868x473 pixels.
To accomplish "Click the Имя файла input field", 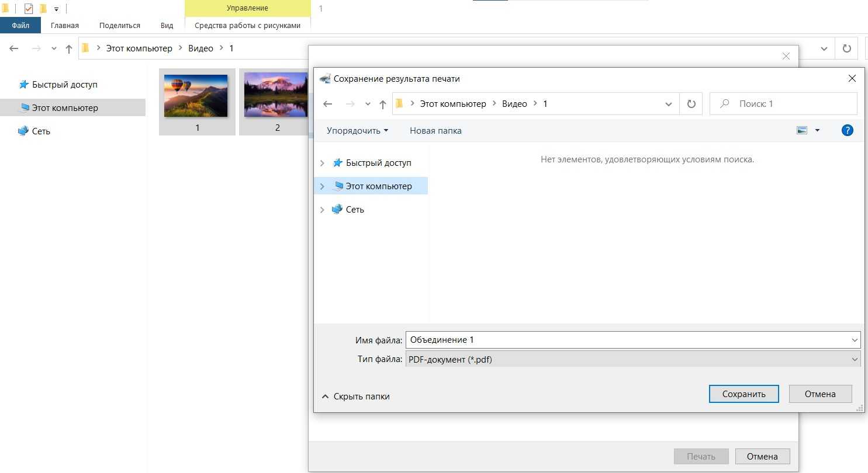I will click(x=625, y=340).
